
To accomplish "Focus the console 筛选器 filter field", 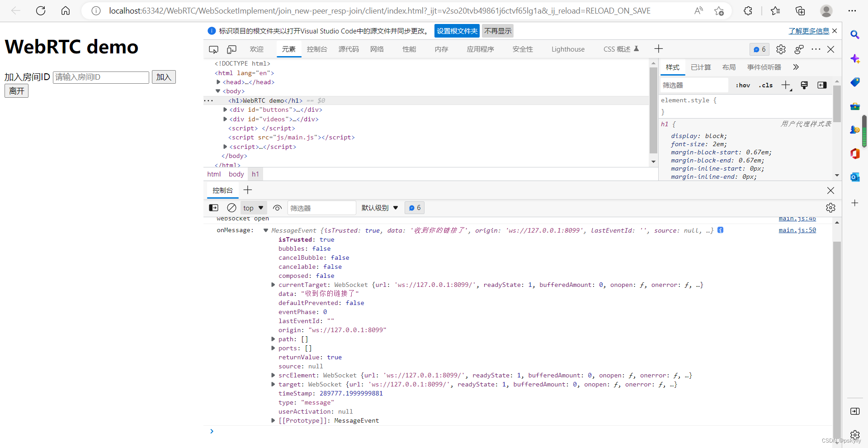I will pos(321,208).
